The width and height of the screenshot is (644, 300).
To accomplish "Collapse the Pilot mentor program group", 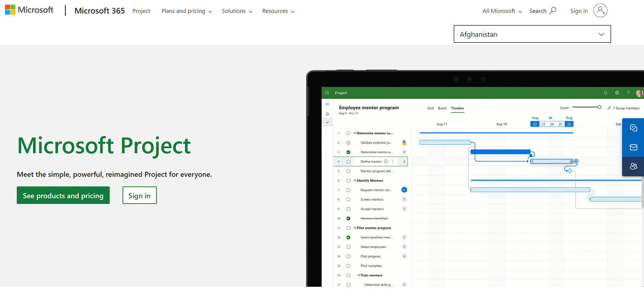I will 355,228.
